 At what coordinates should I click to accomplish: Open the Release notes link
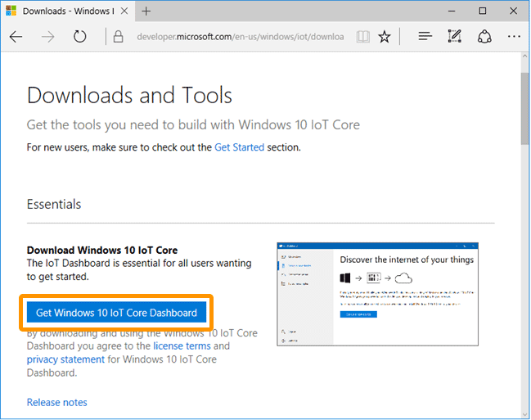click(57, 402)
